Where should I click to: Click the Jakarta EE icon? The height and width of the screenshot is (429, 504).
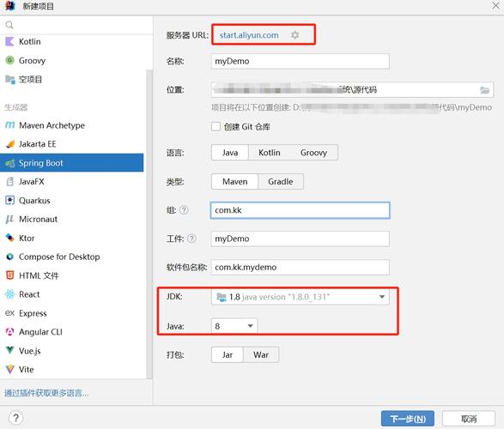[x=10, y=144]
